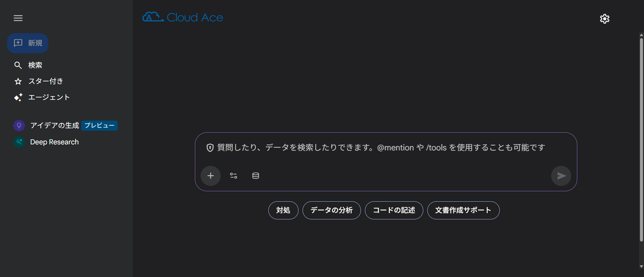Click the shield icon in the prompt box
The width and height of the screenshot is (644, 277).
point(210,148)
